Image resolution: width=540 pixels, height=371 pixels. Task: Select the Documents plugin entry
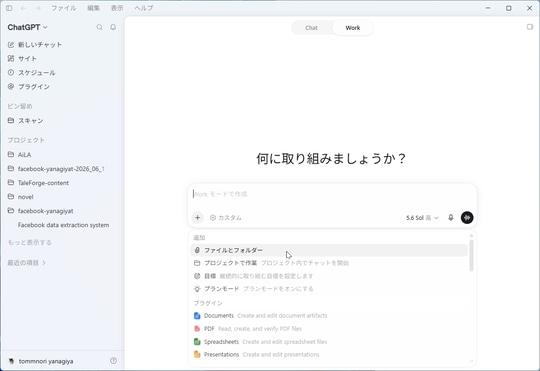(x=329, y=316)
